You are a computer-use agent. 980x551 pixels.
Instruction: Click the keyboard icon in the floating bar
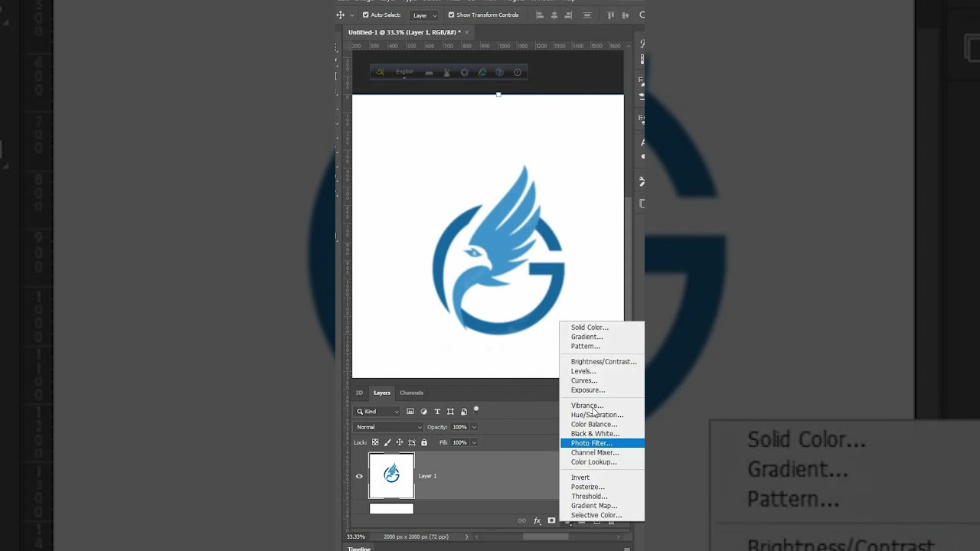(429, 73)
